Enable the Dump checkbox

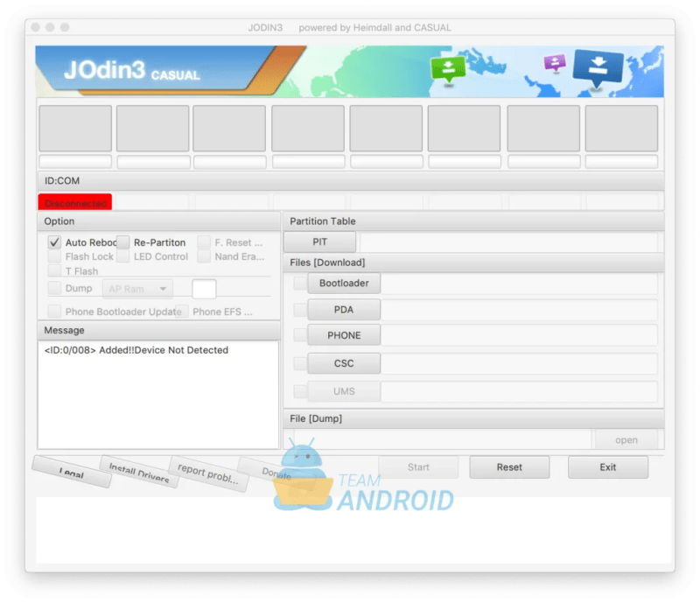54,288
